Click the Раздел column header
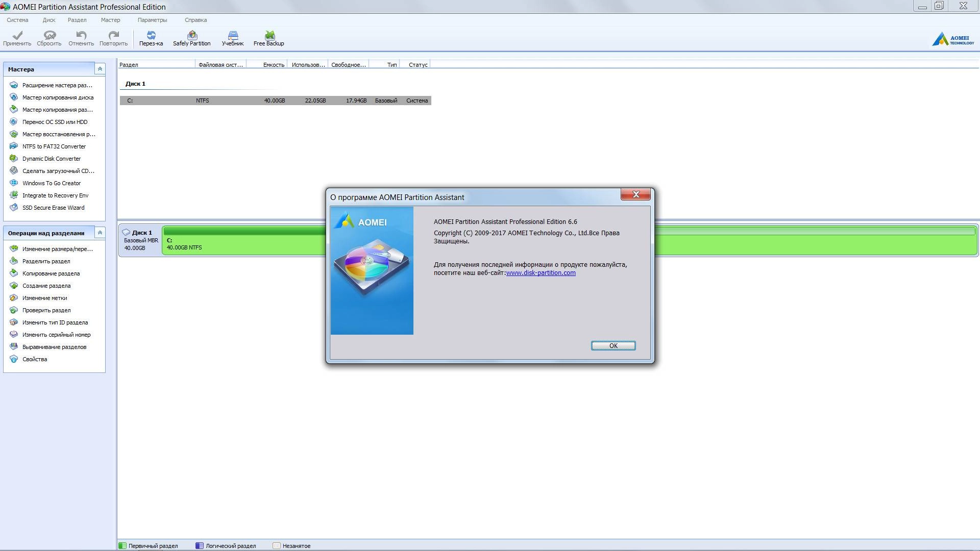980x551 pixels. click(x=157, y=65)
